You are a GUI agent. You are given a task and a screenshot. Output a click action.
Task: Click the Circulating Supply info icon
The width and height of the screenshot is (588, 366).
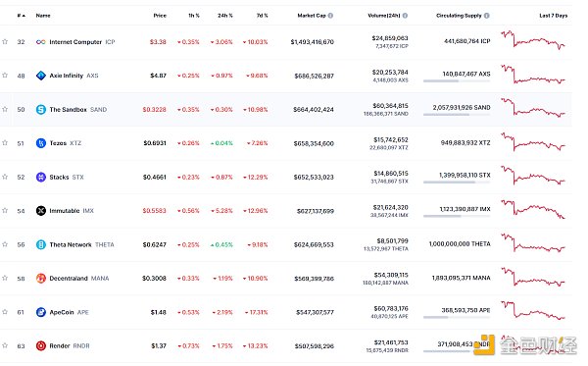[487, 16]
